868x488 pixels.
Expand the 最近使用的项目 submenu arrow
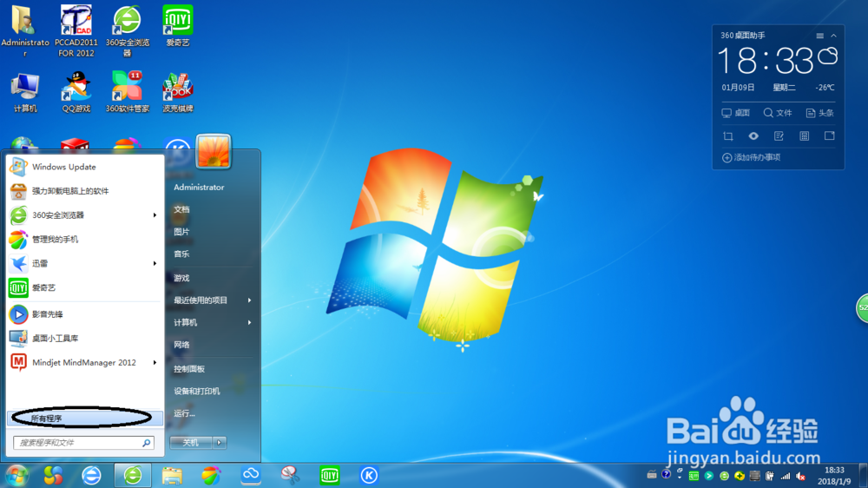(x=250, y=300)
